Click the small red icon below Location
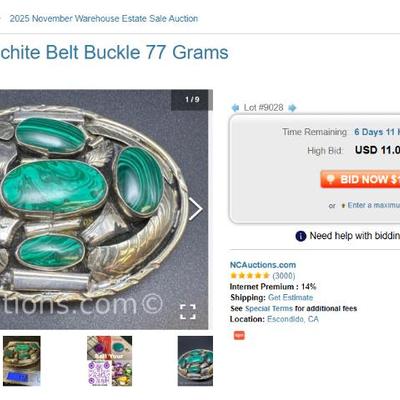This screenshot has height=400, width=400. pyautogui.click(x=239, y=335)
